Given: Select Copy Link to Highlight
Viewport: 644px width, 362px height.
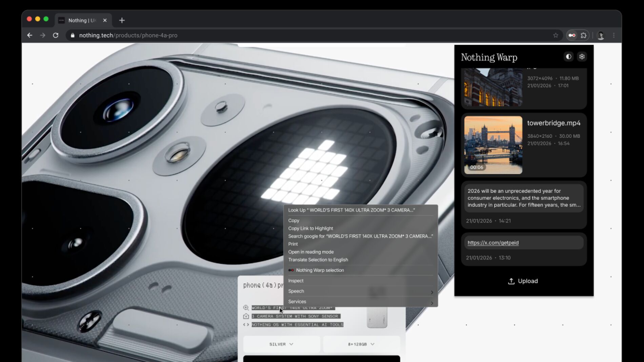Looking at the screenshot, I should [310, 228].
